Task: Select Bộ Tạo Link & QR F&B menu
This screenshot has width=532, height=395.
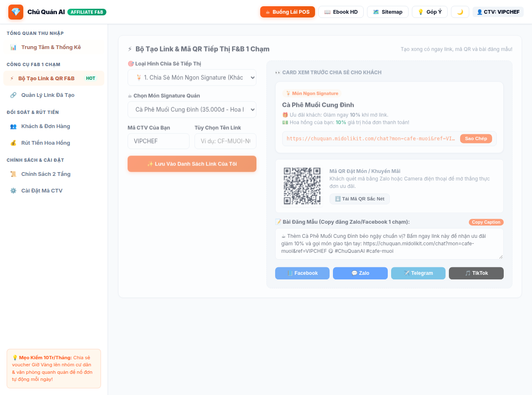Action: point(54,79)
